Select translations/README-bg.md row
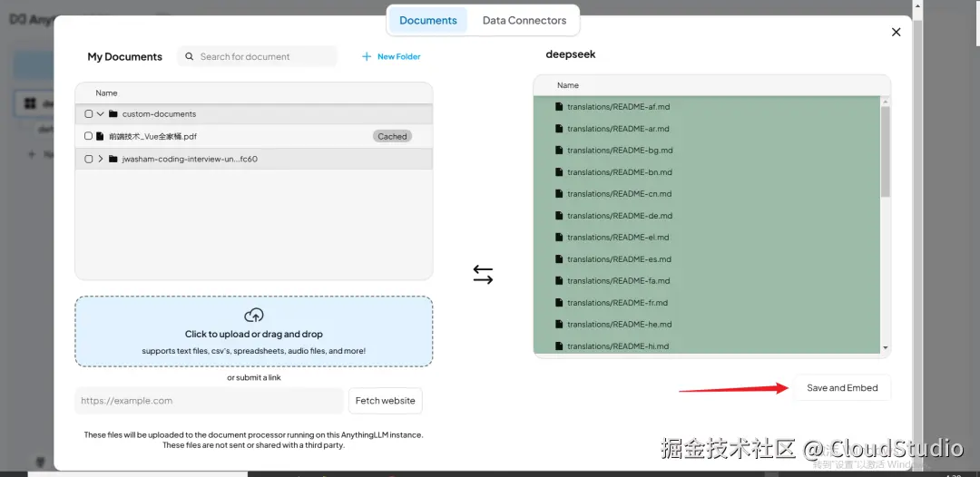The width and height of the screenshot is (980, 477). [x=707, y=151]
